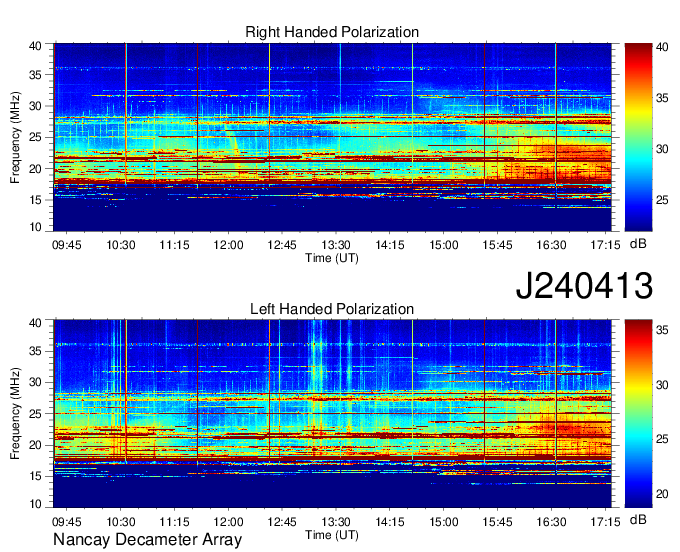Click the 30 dB value on Left Handed colorbar
Image resolution: width=680 pixels, height=552 pixels.
pyautogui.click(x=662, y=385)
